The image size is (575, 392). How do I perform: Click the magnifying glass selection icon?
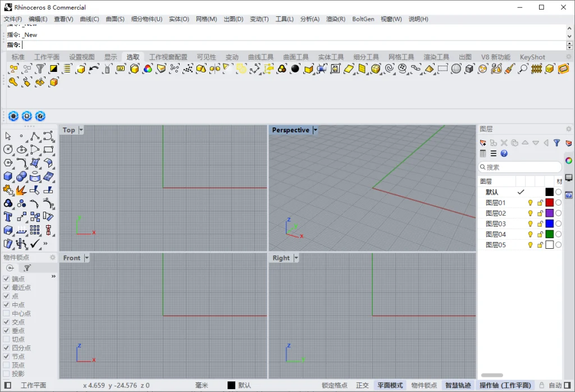click(x=523, y=69)
